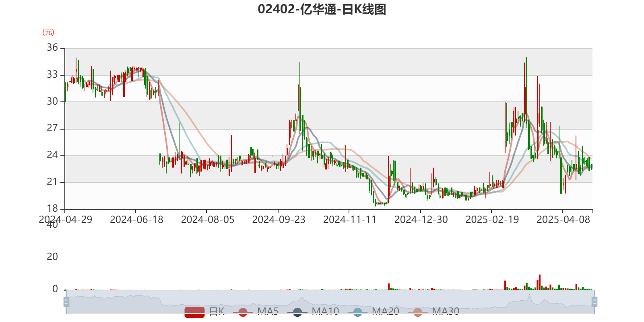The height and width of the screenshot is (322, 644).
Task: Click the chart title 02402-亿华通-日K线图
Action: [322, 9]
